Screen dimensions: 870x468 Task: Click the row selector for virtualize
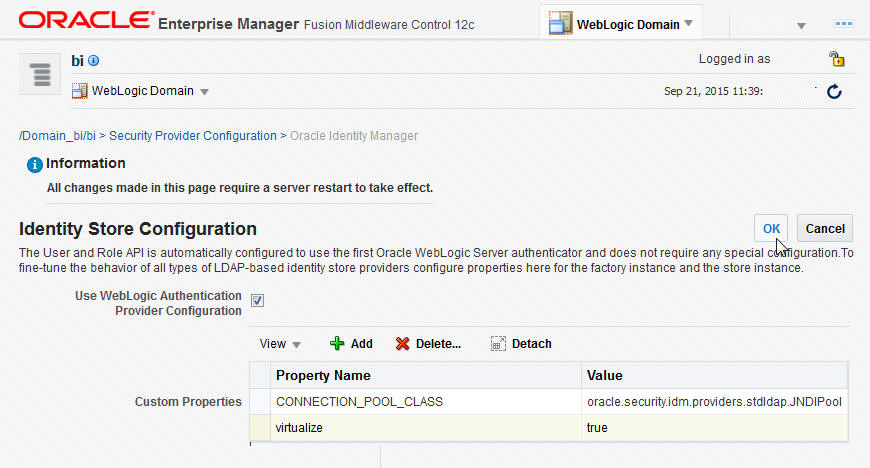(x=260, y=428)
